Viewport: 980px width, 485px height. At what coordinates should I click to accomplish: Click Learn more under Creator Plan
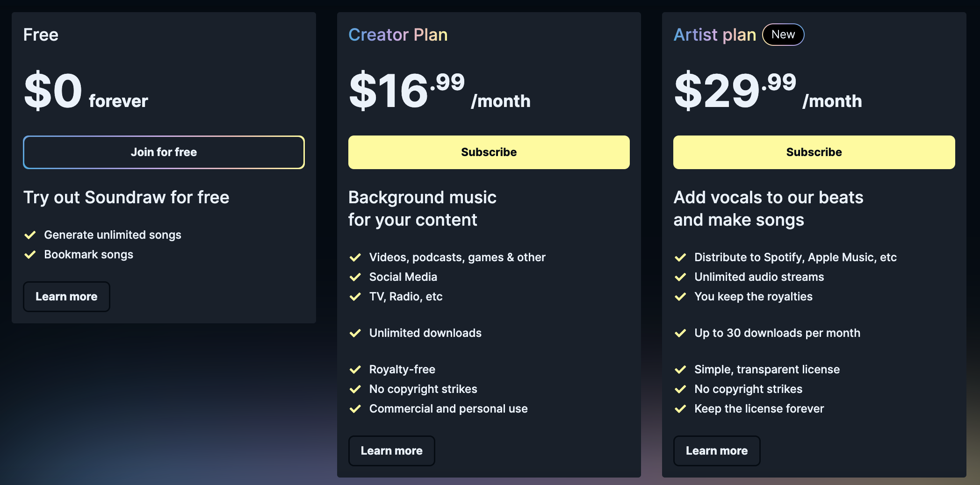point(391,450)
